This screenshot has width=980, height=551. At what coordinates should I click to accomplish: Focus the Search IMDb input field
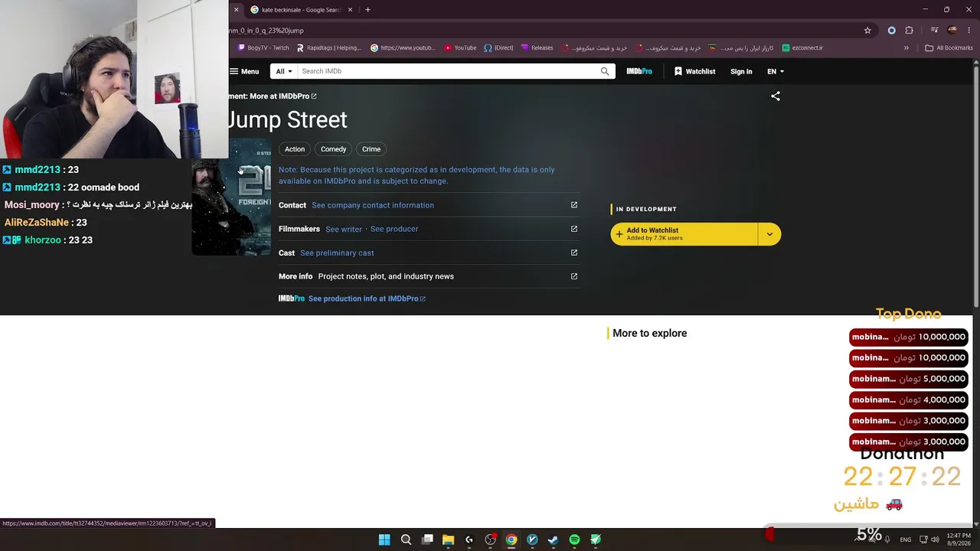[448, 71]
